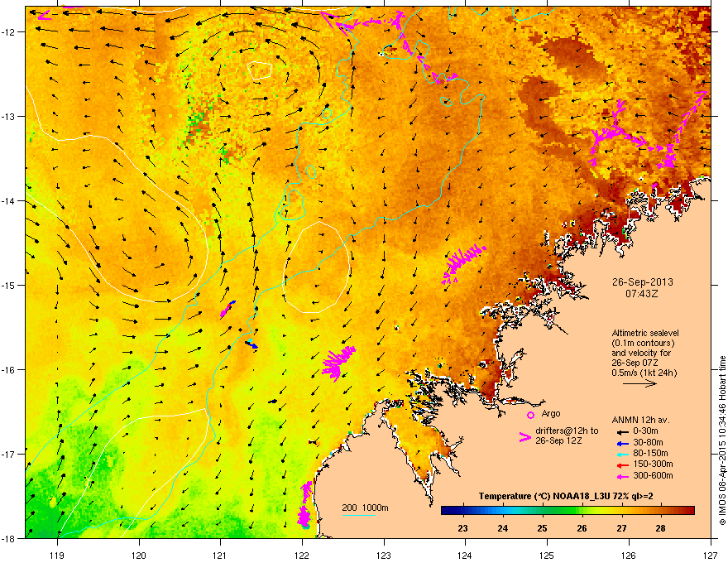The image size is (728, 563).
Task: Click the longitude axis label 122
Action: coord(302,555)
